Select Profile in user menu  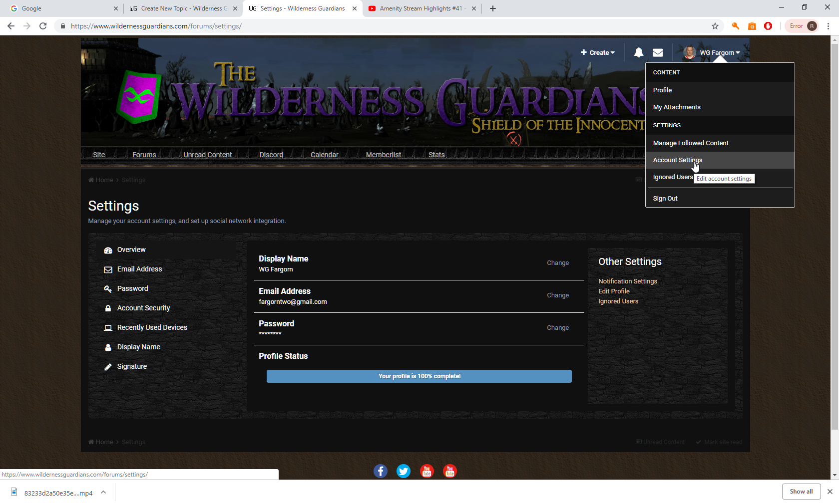click(x=720, y=90)
